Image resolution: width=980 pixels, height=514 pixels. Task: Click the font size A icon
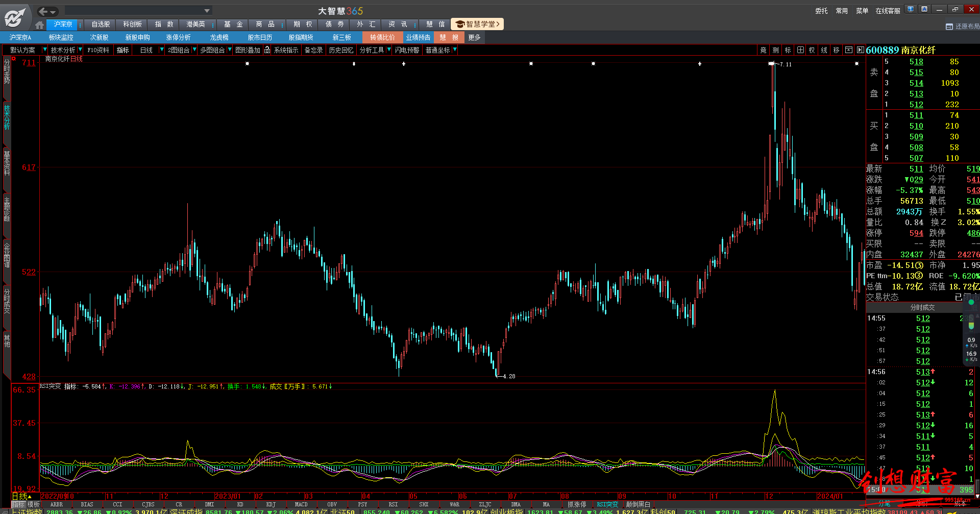click(x=924, y=9)
